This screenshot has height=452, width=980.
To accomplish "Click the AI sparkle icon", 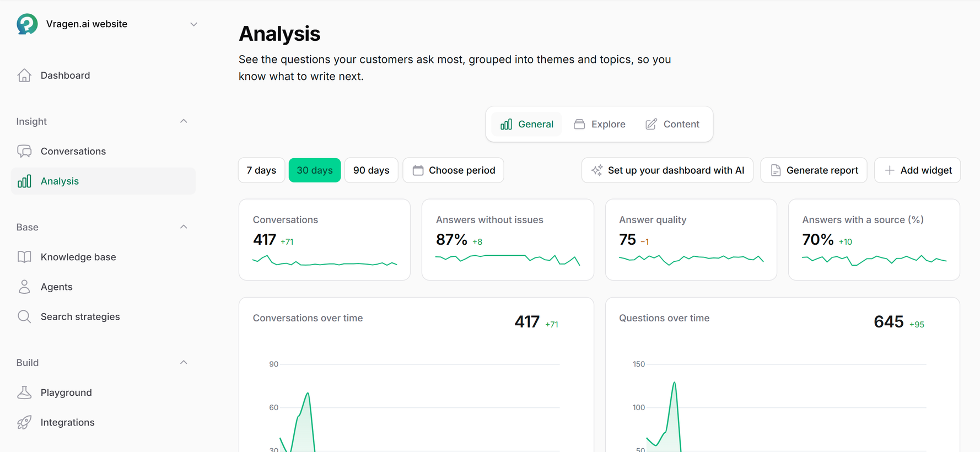I will pos(597,170).
